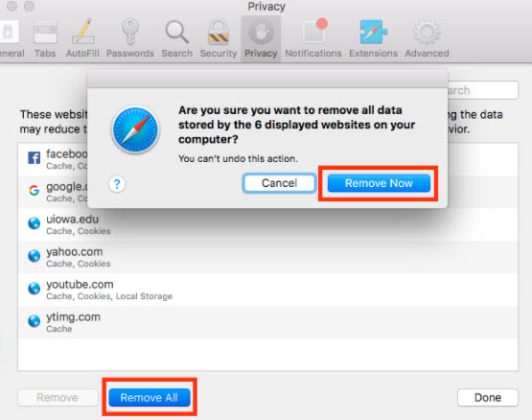
Task: Open the Tabs preferences pane
Action: coord(45,38)
